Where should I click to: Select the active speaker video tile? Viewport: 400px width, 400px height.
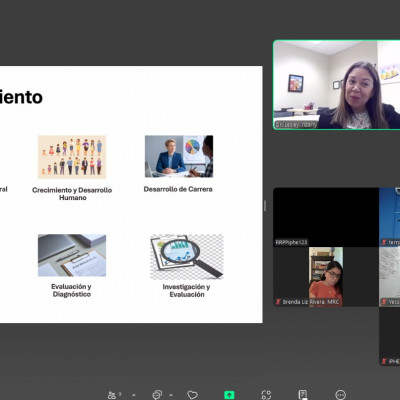coord(337,85)
